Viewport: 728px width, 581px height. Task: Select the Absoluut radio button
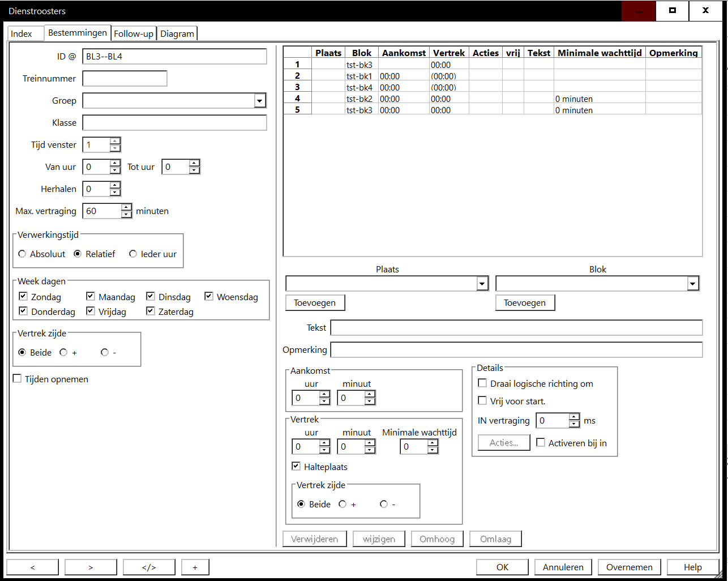(x=22, y=254)
